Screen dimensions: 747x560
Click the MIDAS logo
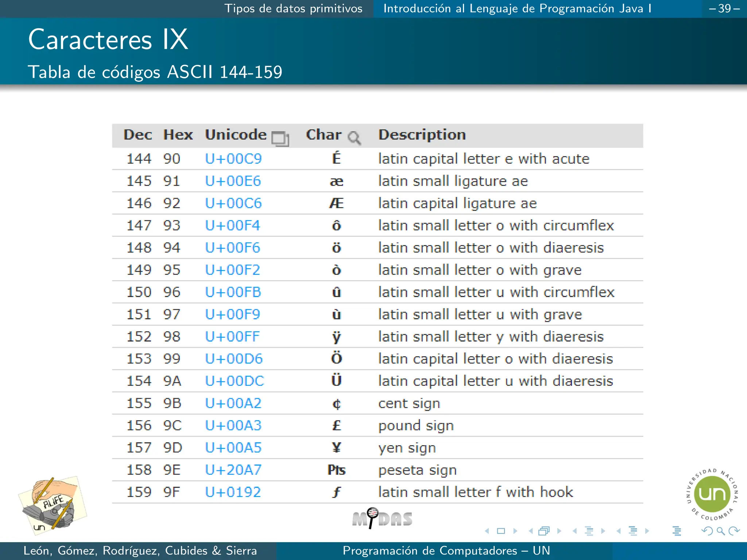(x=382, y=518)
